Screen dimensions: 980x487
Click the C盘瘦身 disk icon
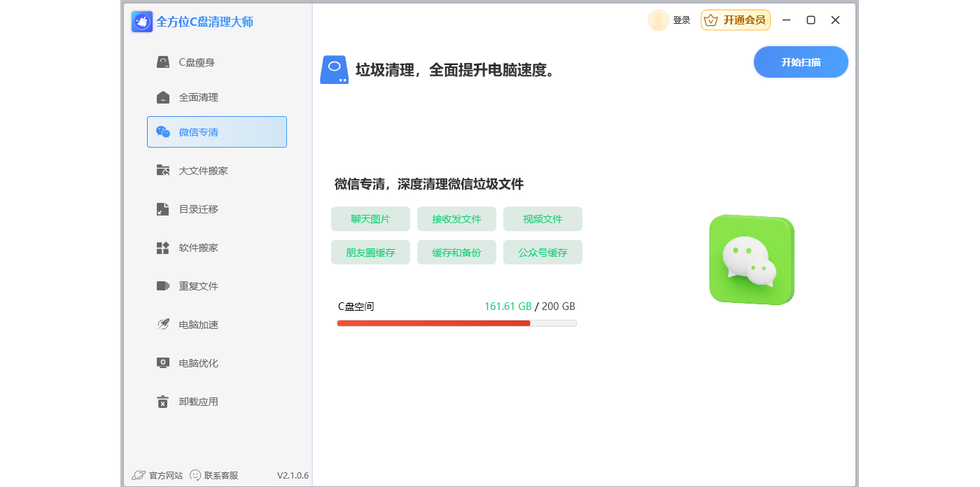point(163,62)
